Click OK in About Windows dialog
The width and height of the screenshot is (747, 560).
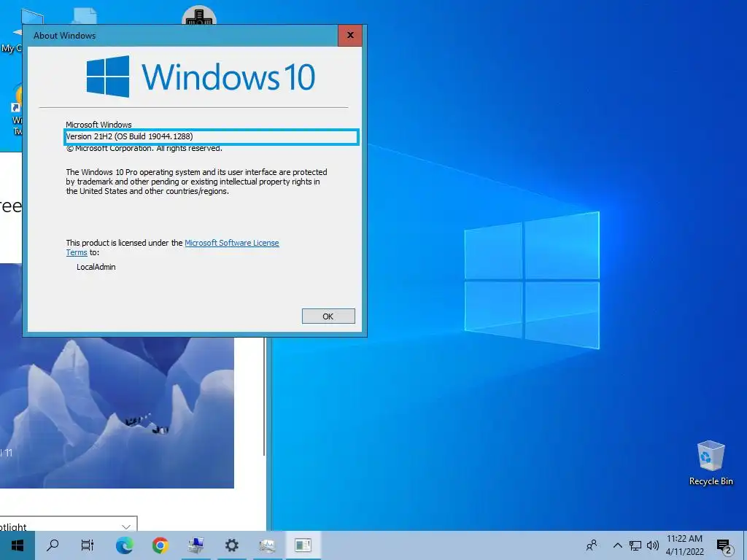click(328, 316)
